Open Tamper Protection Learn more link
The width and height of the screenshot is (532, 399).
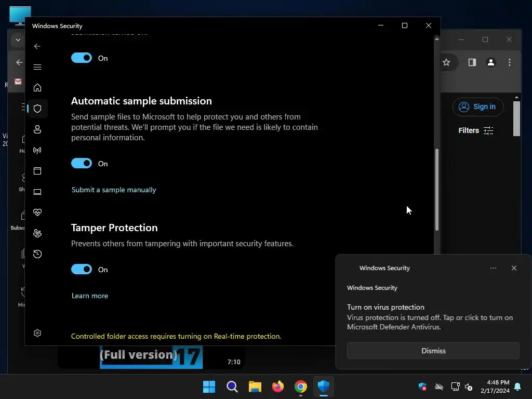89,296
